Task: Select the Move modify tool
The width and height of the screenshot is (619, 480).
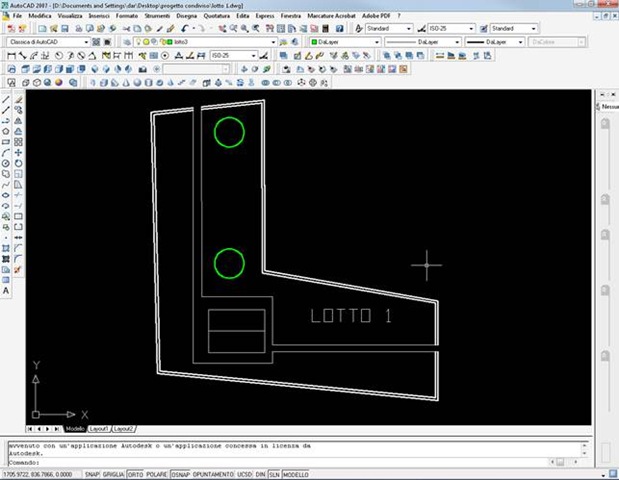Action: 18,152
